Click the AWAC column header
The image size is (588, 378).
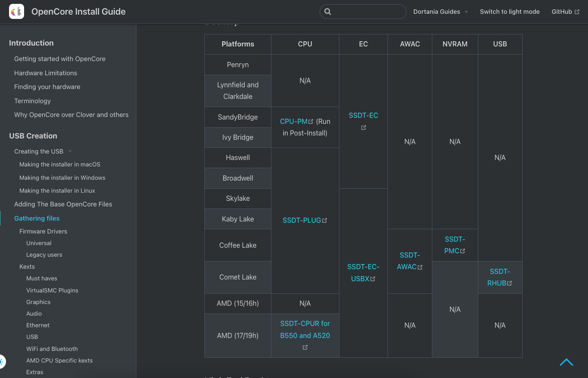click(410, 44)
